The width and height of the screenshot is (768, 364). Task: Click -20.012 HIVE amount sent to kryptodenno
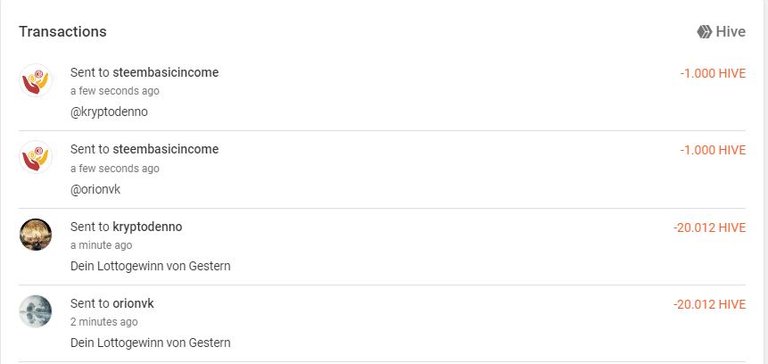coord(710,228)
